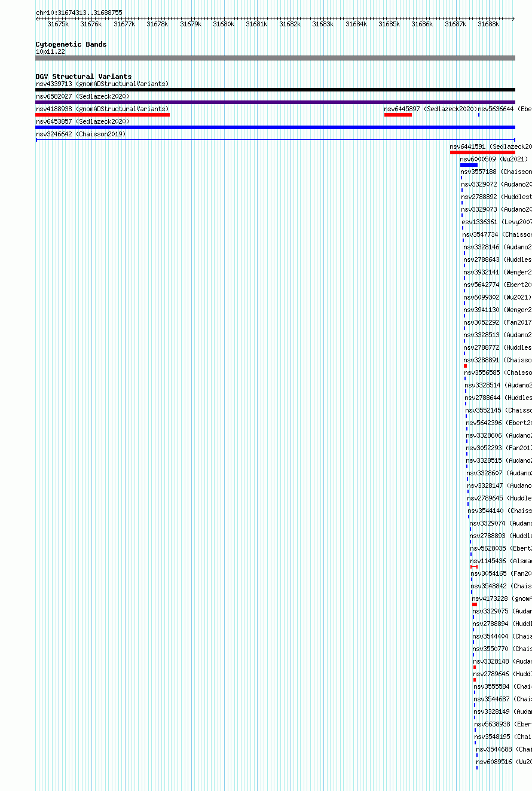
Task: Click nsv6441591 variant label
Action: pyautogui.click(x=491, y=146)
